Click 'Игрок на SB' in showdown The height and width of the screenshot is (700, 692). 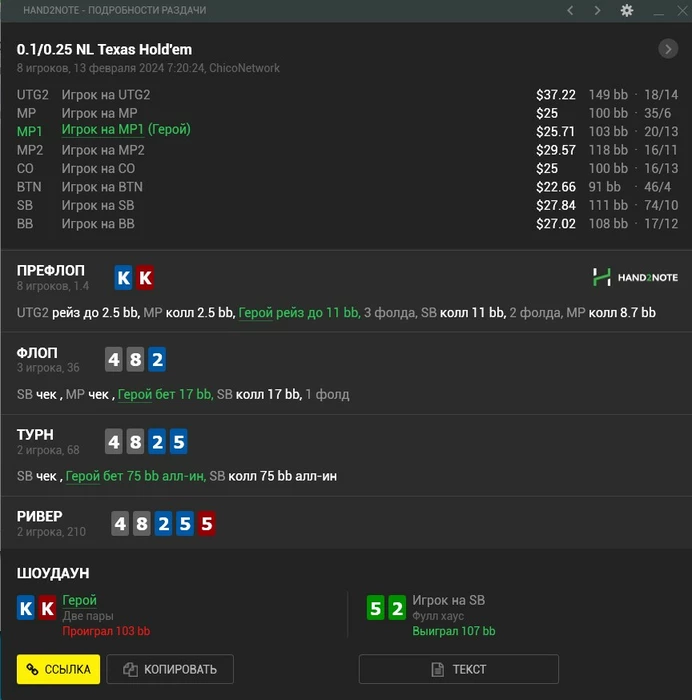448,600
